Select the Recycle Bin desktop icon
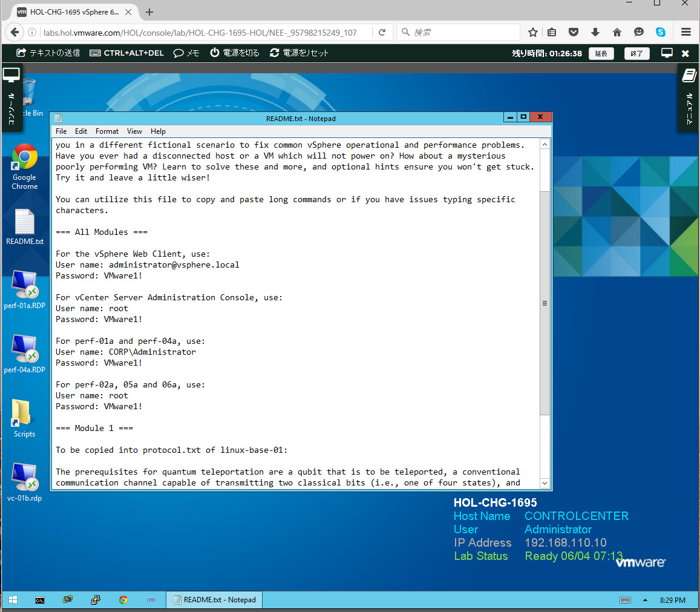Image resolution: width=700 pixels, height=612 pixels. (30, 97)
